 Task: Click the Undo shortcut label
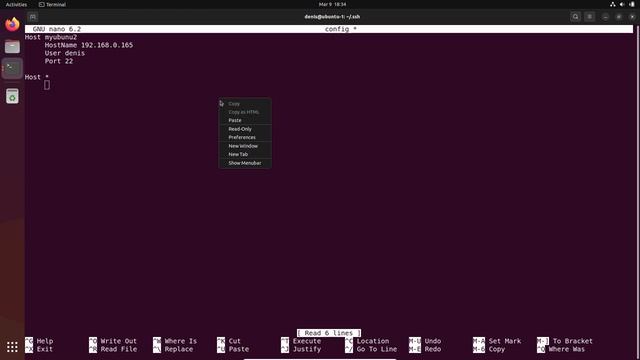[x=433, y=341]
